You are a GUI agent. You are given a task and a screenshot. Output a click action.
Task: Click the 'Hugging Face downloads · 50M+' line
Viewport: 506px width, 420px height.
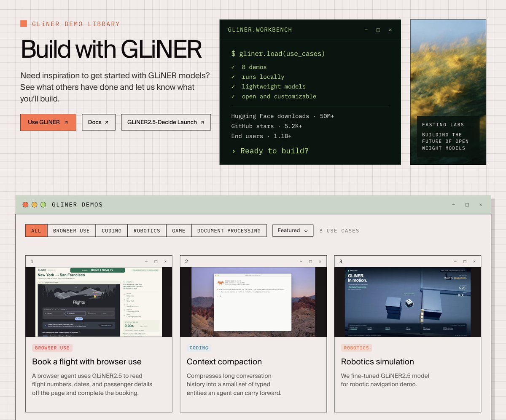283,116
